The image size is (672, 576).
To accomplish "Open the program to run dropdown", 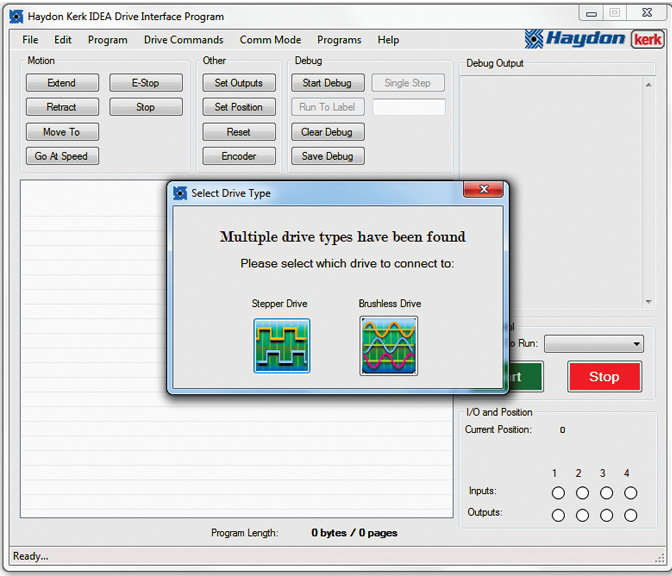I will point(594,344).
